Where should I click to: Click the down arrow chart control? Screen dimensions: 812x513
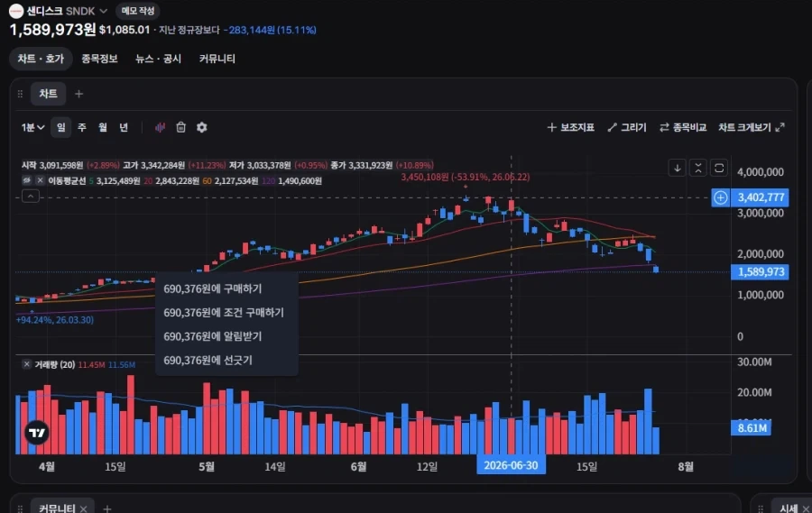click(677, 168)
